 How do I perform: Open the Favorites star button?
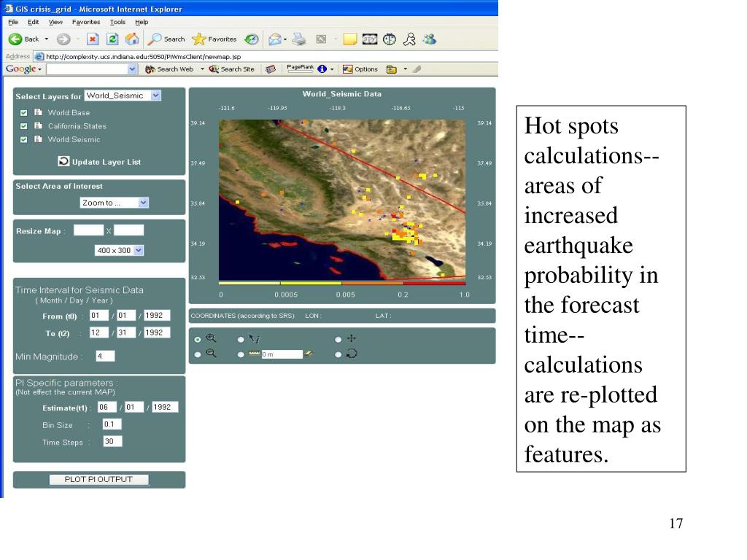(x=198, y=39)
